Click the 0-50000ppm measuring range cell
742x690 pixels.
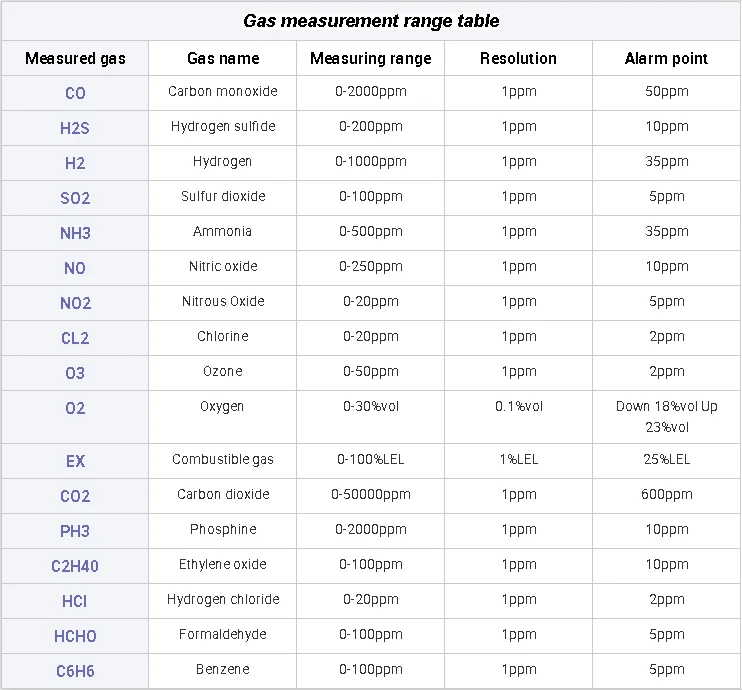click(x=370, y=495)
